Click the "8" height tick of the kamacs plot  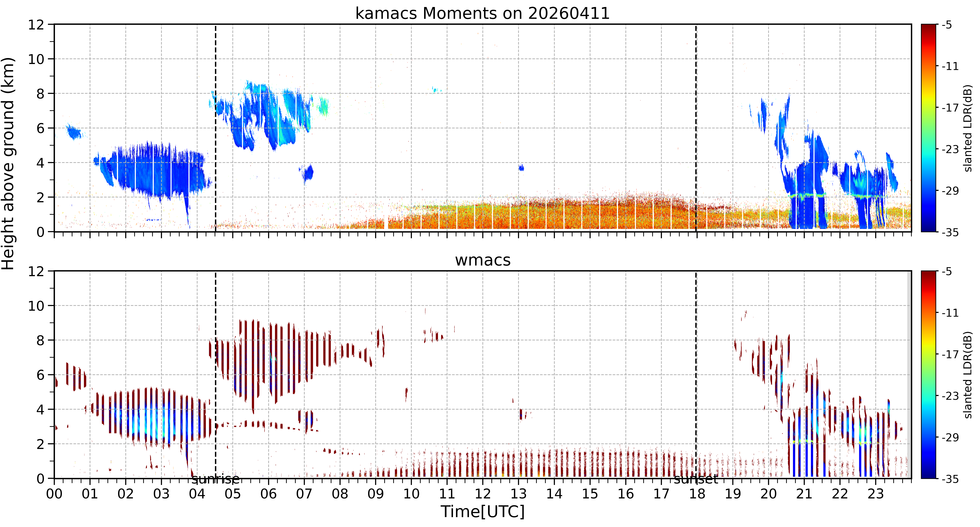[x=40, y=94]
